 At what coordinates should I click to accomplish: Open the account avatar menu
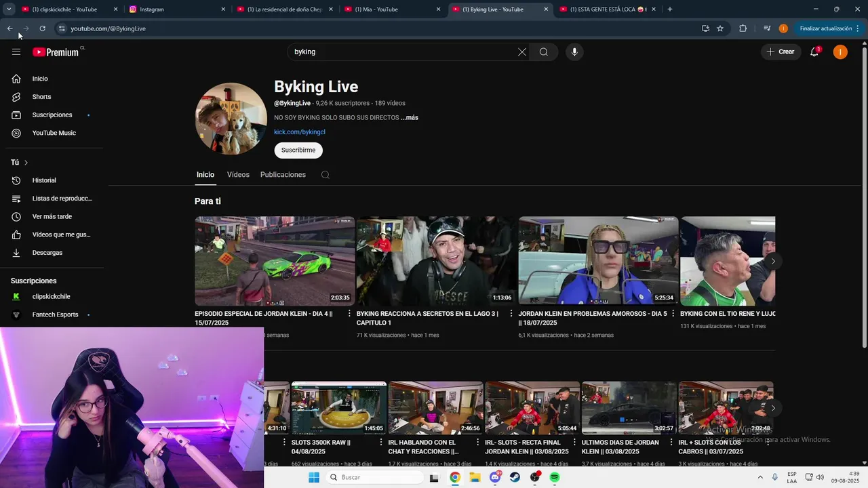coord(840,52)
